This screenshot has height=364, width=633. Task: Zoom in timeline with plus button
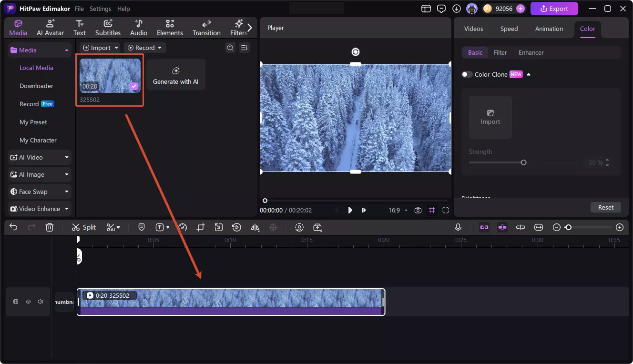click(x=620, y=227)
